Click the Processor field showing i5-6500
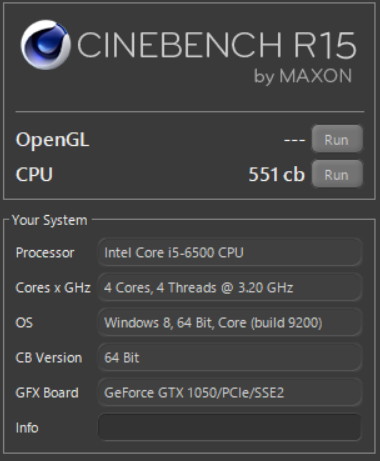This screenshot has width=380, height=461. click(230, 252)
